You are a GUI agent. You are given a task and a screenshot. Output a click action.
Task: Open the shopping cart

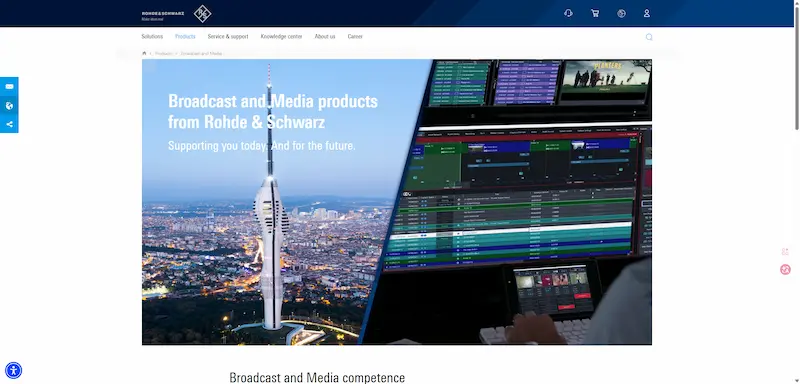[x=595, y=13]
